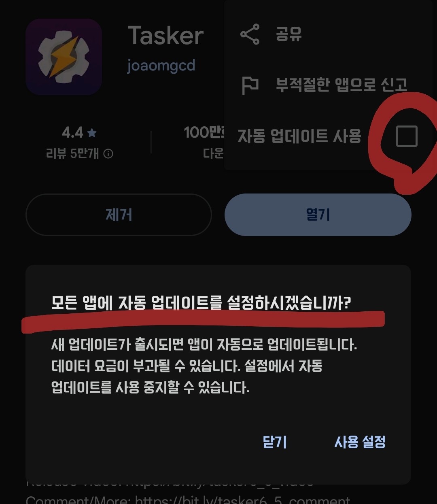Screen dimensions: 437x504
Task: Confirm auto-update with 사용 설정
Action: coord(360,442)
